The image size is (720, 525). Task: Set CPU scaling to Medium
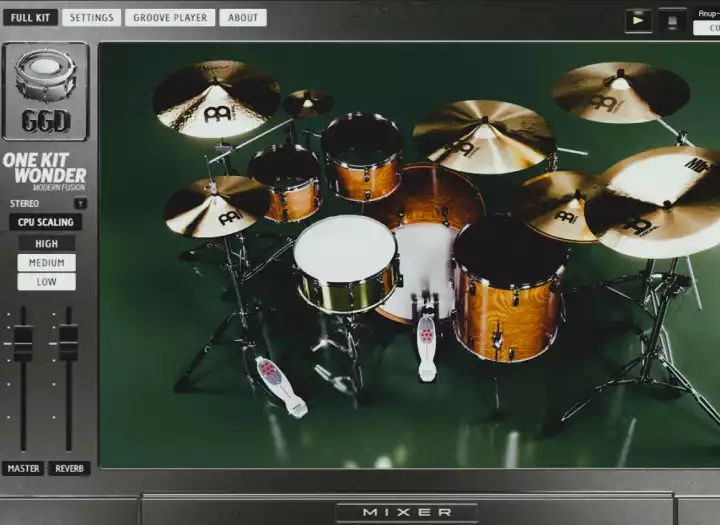(x=46, y=262)
